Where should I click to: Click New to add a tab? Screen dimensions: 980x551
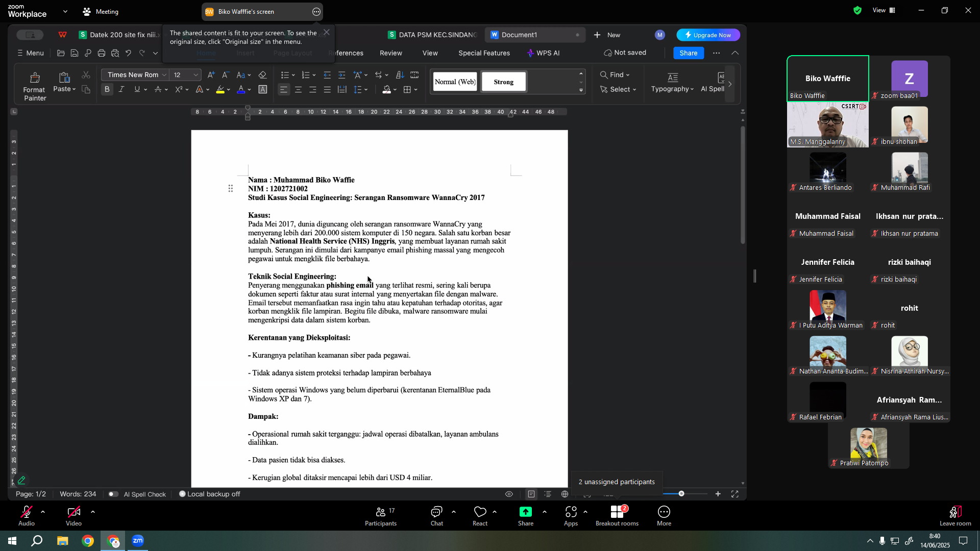[x=607, y=35]
